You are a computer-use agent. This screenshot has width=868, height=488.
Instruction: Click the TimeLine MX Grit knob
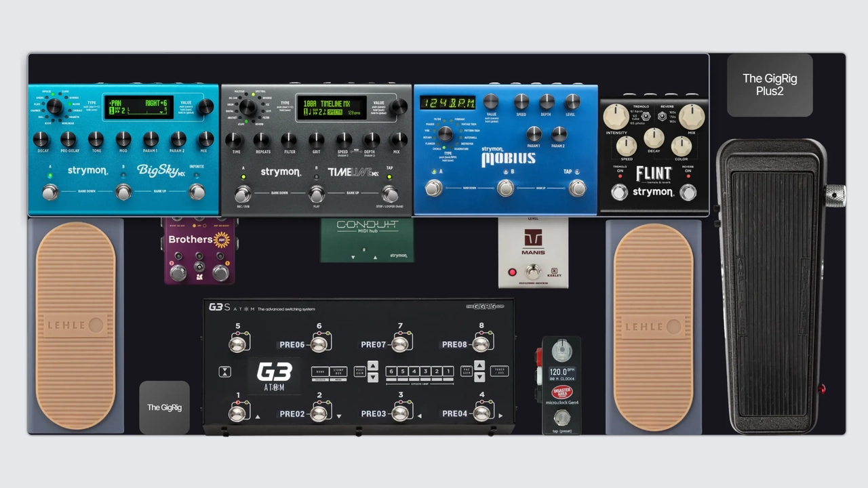point(317,140)
